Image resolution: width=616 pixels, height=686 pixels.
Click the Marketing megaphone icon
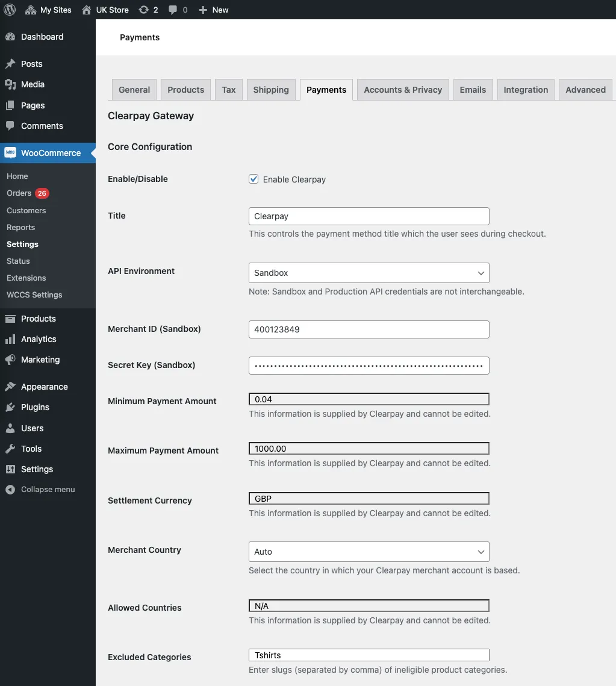coord(10,360)
